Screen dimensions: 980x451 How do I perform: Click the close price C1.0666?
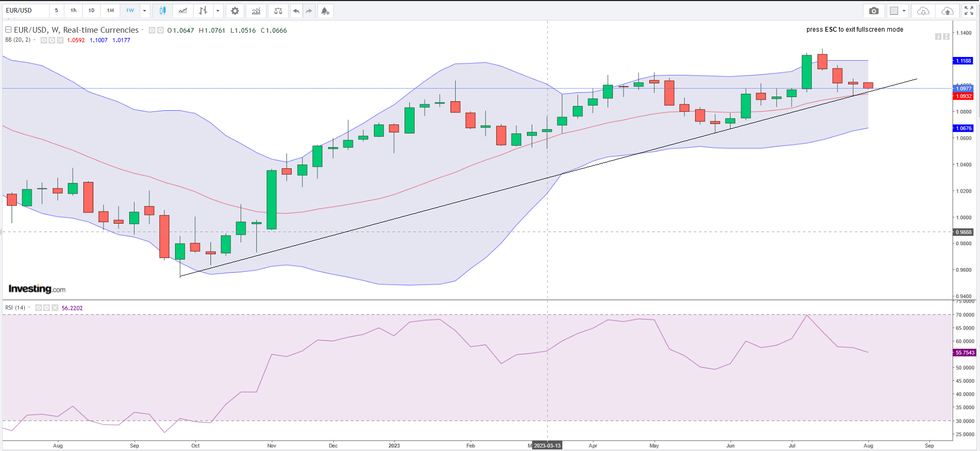click(x=274, y=31)
